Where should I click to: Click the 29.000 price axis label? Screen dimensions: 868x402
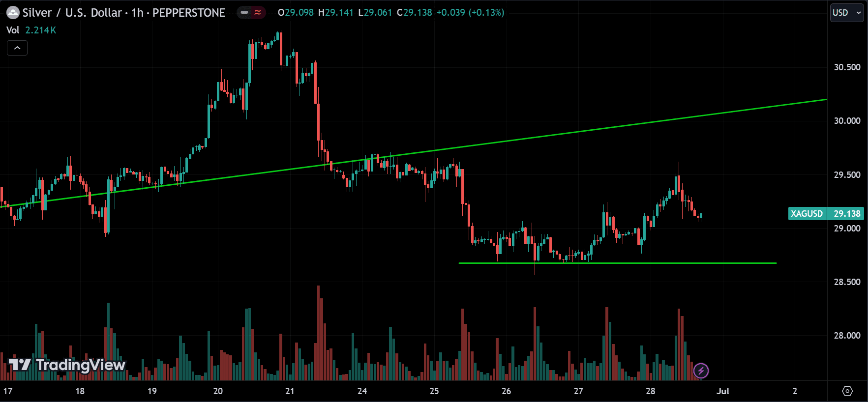tap(847, 229)
